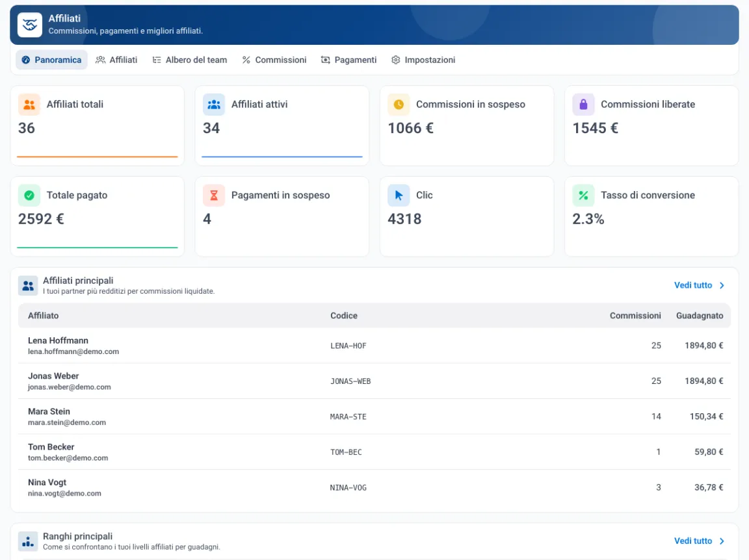This screenshot has width=749, height=560.
Task: Click the purple lock icon for Commissioni liberate
Action: pos(583,105)
